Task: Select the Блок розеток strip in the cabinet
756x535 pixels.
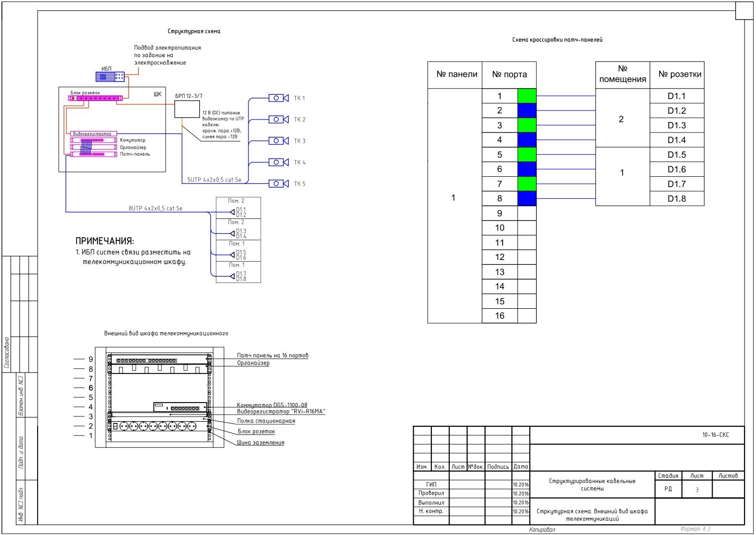Action: [x=95, y=98]
